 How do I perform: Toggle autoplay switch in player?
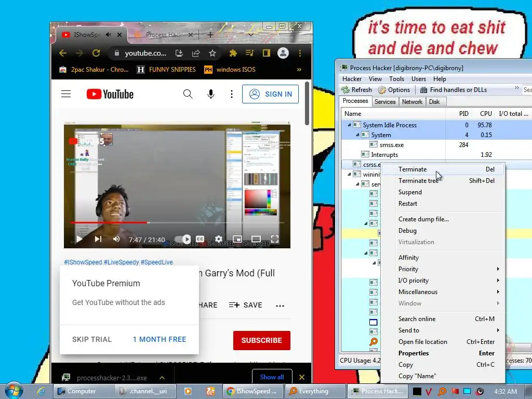183,239
